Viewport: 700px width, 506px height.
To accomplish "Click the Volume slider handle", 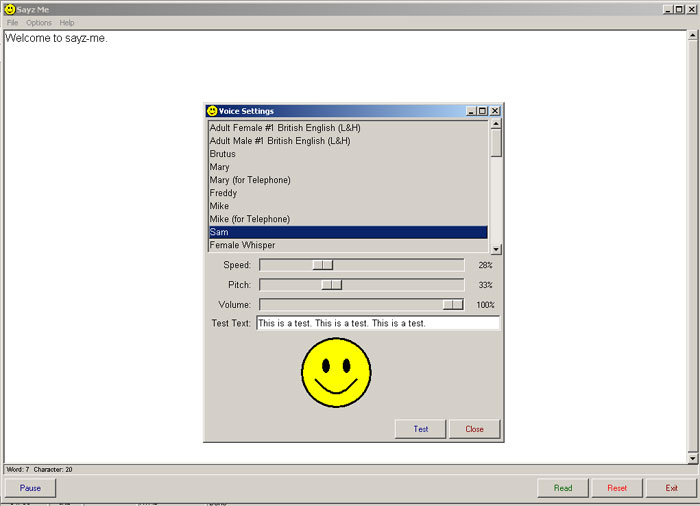I will [453, 304].
